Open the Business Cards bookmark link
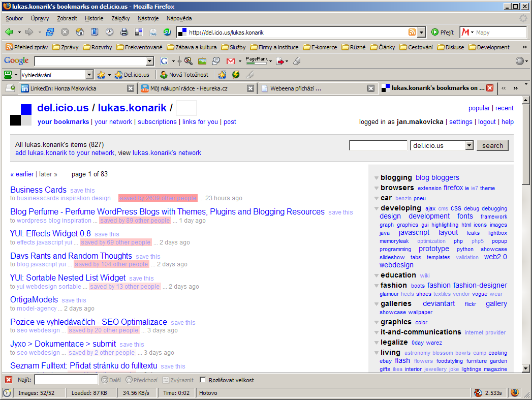 click(x=38, y=190)
